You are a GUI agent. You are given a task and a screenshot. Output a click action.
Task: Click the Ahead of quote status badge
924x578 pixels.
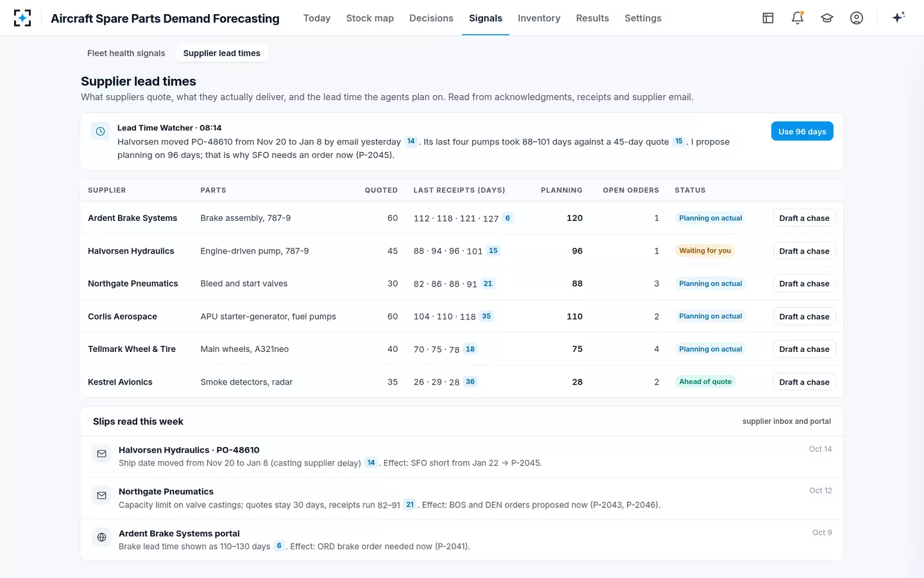pyautogui.click(x=705, y=381)
